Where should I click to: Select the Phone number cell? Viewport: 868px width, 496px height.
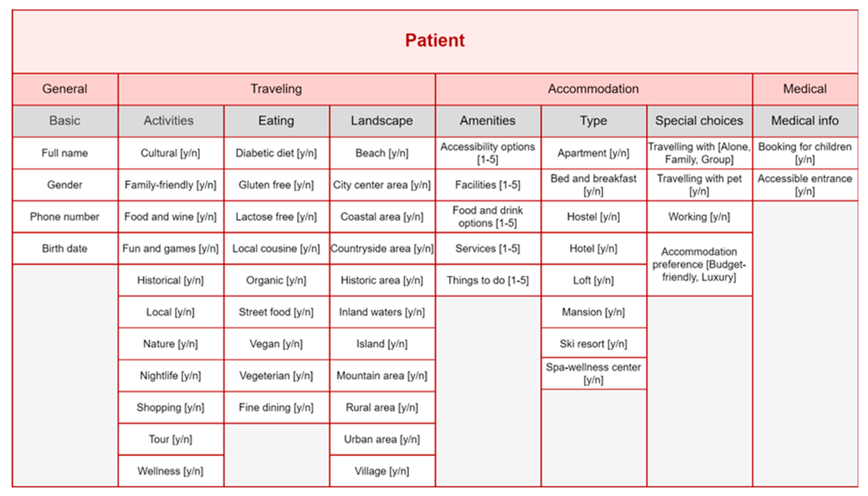65,217
